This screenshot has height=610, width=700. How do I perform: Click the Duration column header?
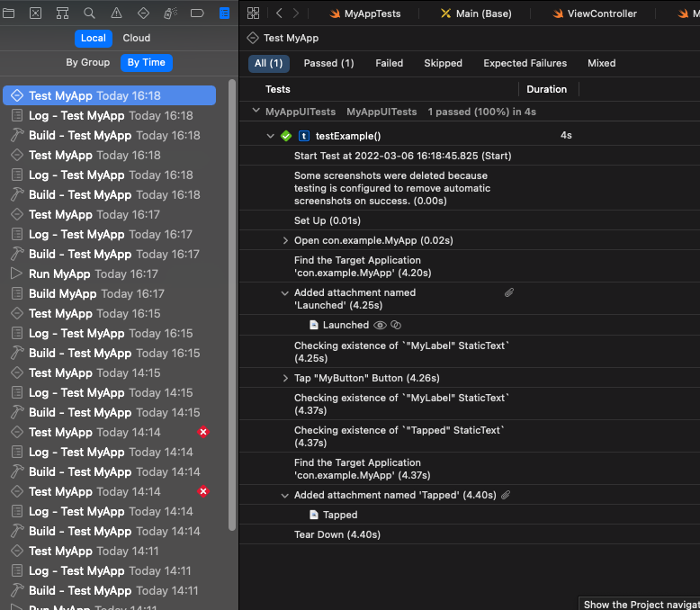pyautogui.click(x=546, y=89)
